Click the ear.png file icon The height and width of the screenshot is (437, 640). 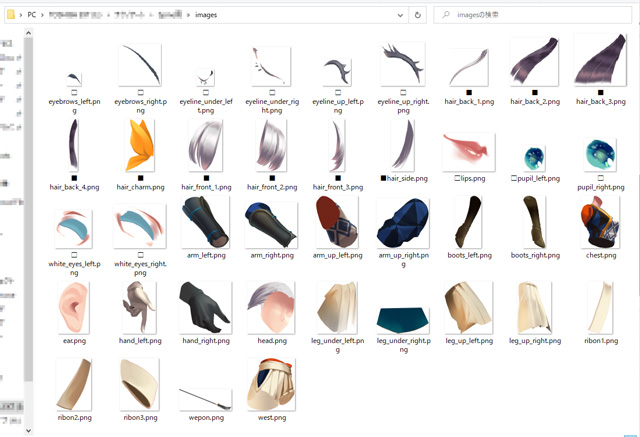75,308
